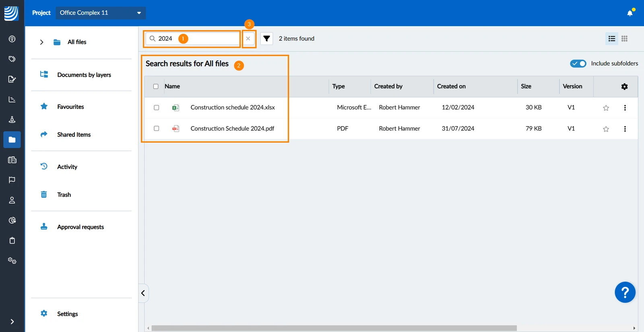Open Construction Schedule 2024.pdf file
This screenshot has height=332, width=644.
[232, 129]
